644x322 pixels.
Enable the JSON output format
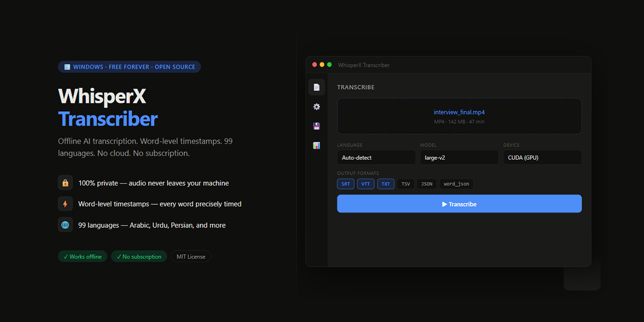tap(427, 184)
